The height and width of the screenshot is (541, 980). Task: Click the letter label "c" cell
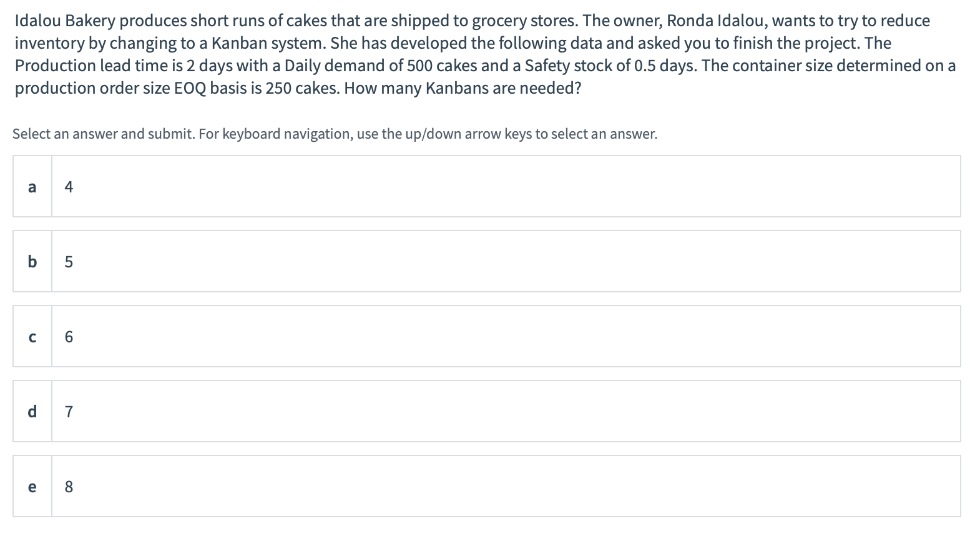[32, 337]
